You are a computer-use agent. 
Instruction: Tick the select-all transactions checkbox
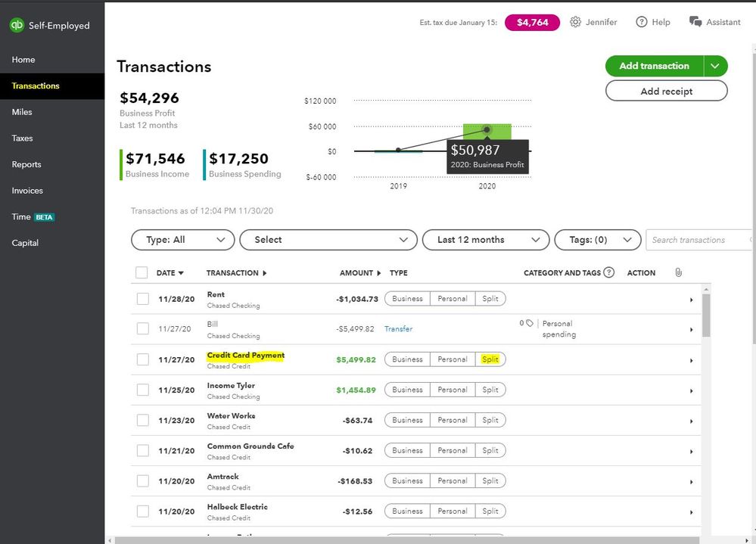tap(142, 272)
